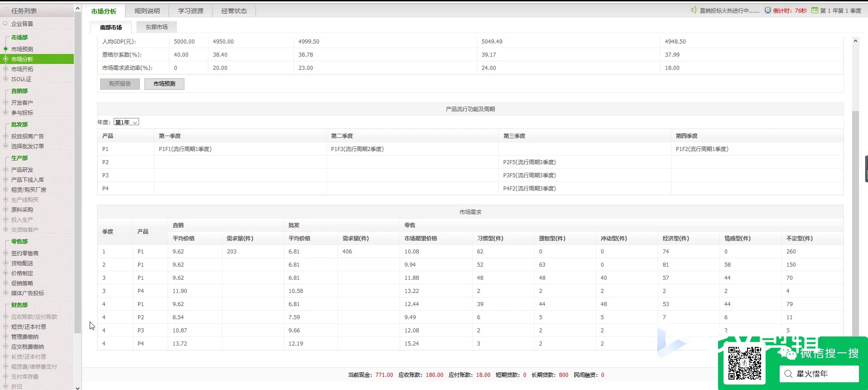Open 产品研发 task

22,170
